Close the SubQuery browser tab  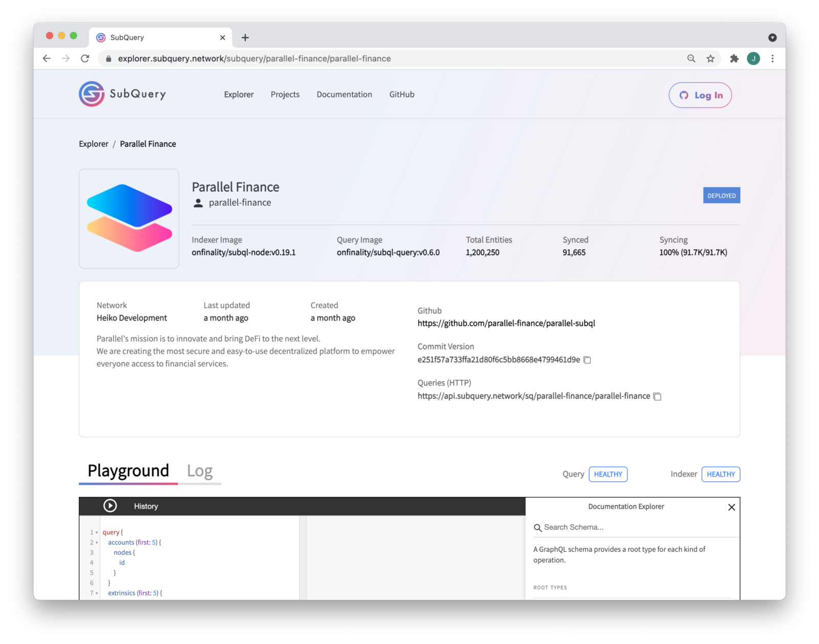tap(222, 37)
